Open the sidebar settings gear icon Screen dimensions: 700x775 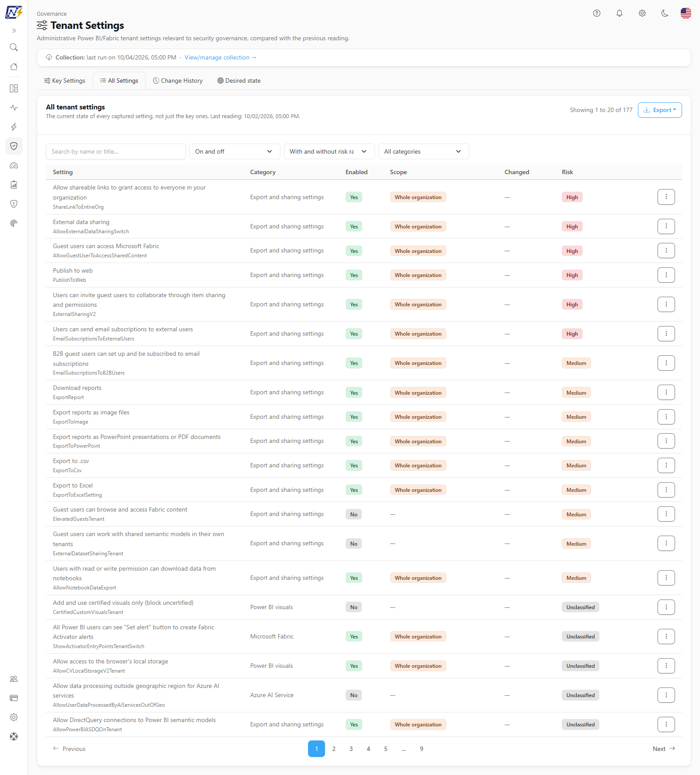click(x=14, y=717)
